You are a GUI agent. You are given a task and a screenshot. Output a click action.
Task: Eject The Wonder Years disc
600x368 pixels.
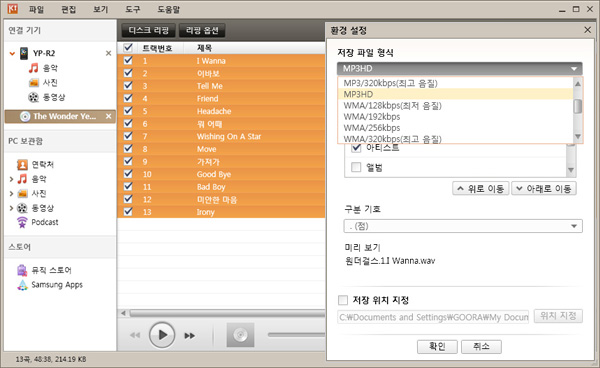click(109, 116)
